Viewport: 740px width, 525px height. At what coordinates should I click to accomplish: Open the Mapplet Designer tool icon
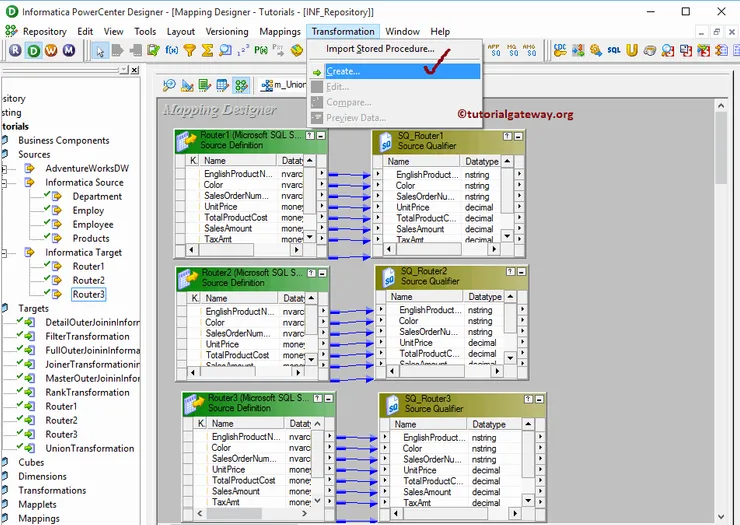point(222,85)
